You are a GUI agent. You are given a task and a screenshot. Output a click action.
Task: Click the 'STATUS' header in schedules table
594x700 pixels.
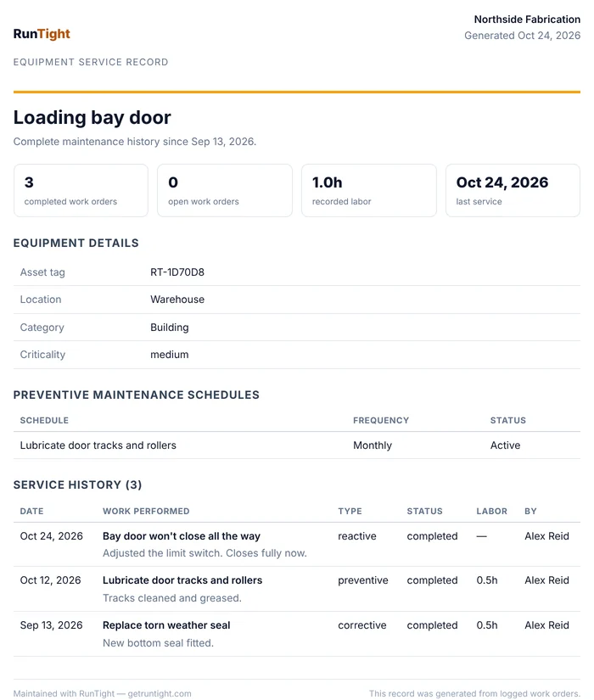click(x=508, y=420)
